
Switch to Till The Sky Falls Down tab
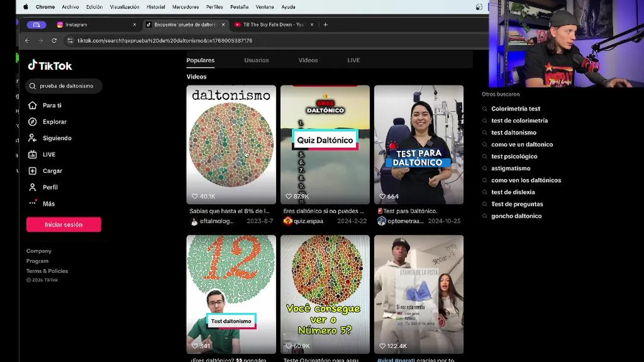pyautogui.click(x=274, y=24)
